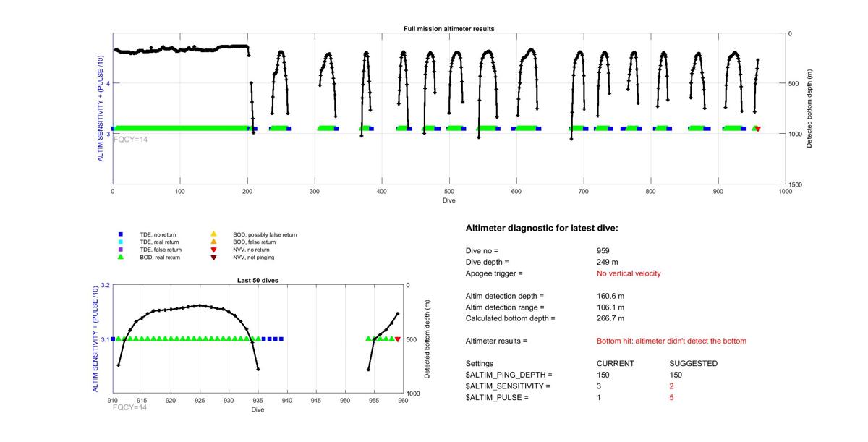Image resolution: width=868 pixels, height=442 pixels.
Task: Click y-axis tick 3.2 on Last 50 dives plot
Action: pyautogui.click(x=104, y=285)
